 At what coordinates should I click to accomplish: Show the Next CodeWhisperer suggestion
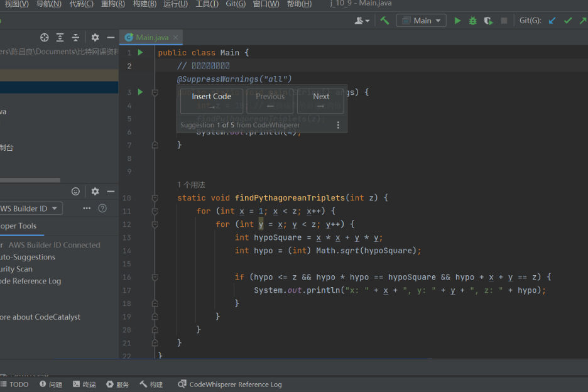click(x=321, y=101)
